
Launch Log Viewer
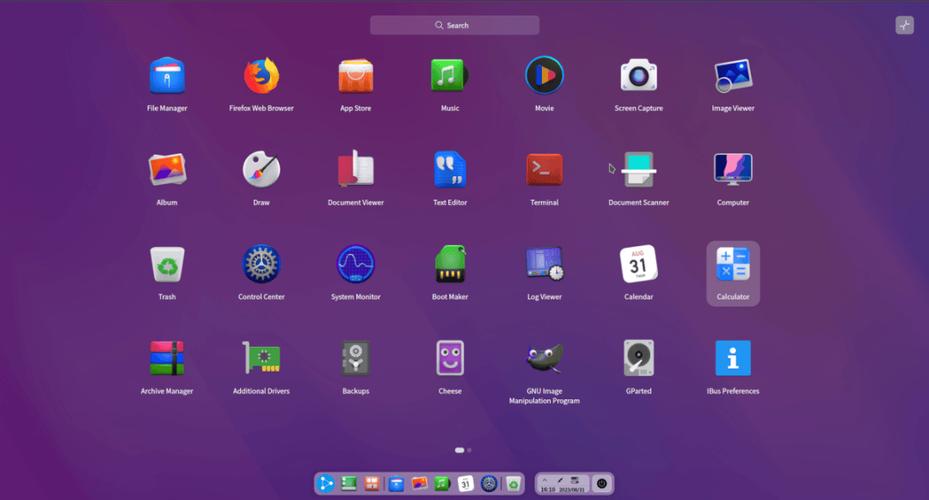pos(544,264)
